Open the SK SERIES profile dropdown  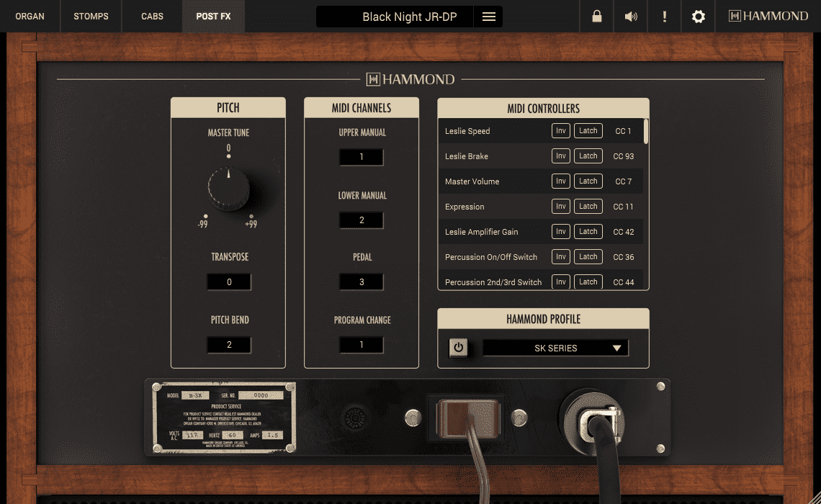coord(555,348)
